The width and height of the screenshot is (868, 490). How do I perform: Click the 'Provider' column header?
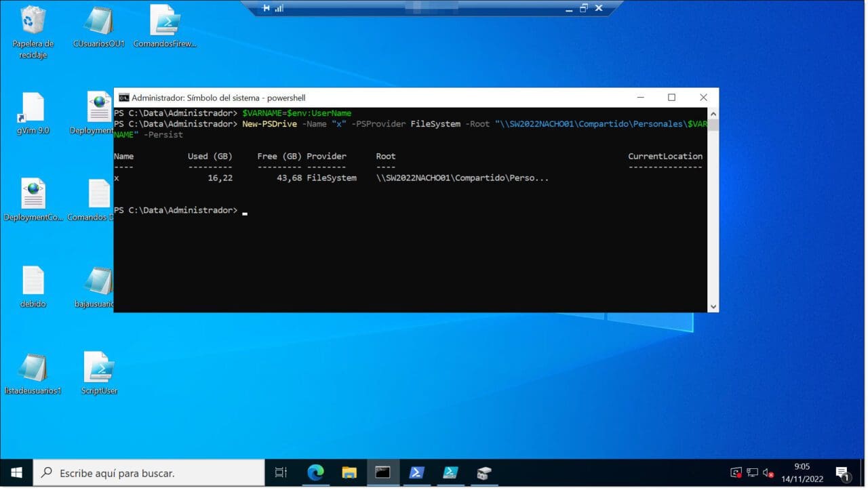[326, 157]
